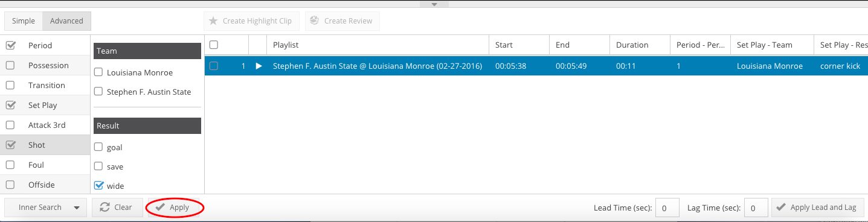Click the Foul label in filter list
Image resolution: width=868 pixels, height=222 pixels.
click(x=36, y=165)
